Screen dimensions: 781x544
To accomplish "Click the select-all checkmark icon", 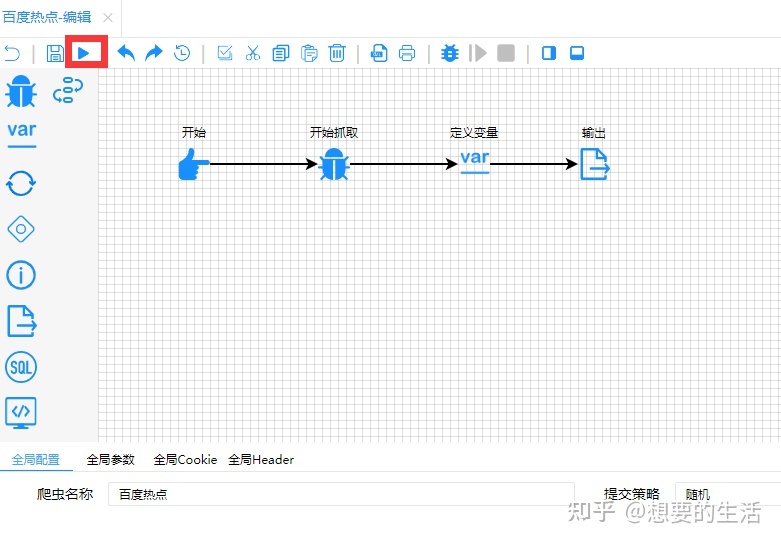I will pyautogui.click(x=225, y=53).
